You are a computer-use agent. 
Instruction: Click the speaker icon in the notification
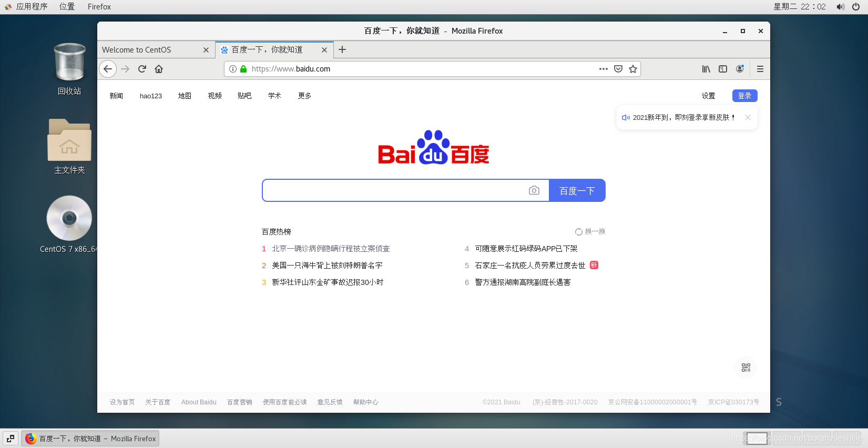click(626, 118)
